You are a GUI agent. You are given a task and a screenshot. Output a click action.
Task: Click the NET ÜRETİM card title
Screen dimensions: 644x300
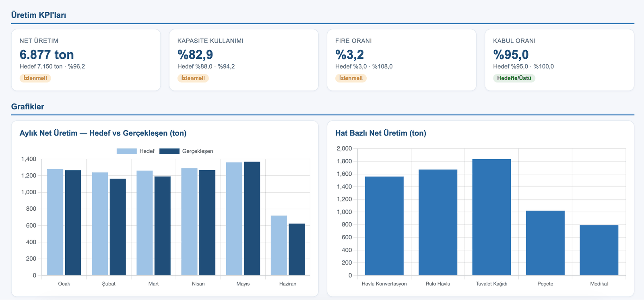[x=39, y=41]
